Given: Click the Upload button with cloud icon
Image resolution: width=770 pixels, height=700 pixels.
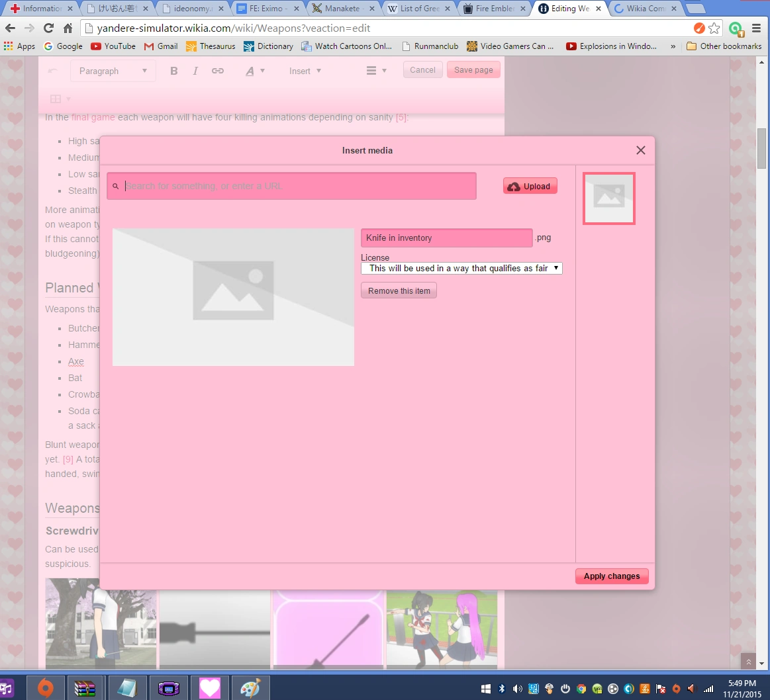Looking at the screenshot, I should pyautogui.click(x=530, y=187).
